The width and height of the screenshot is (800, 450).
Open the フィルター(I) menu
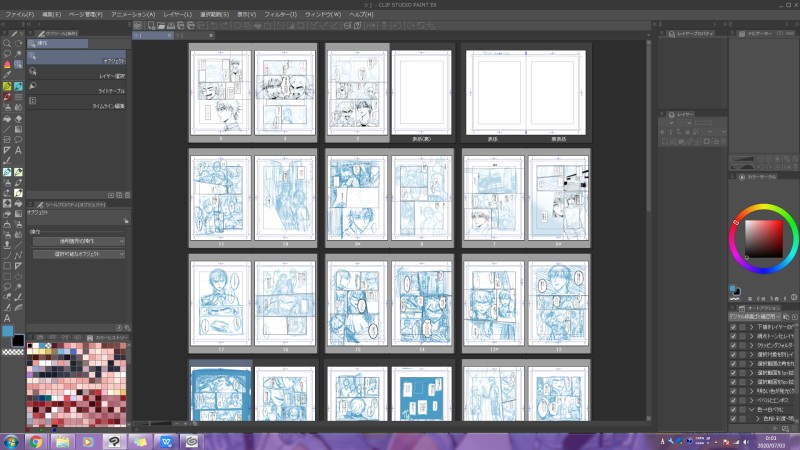point(281,14)
